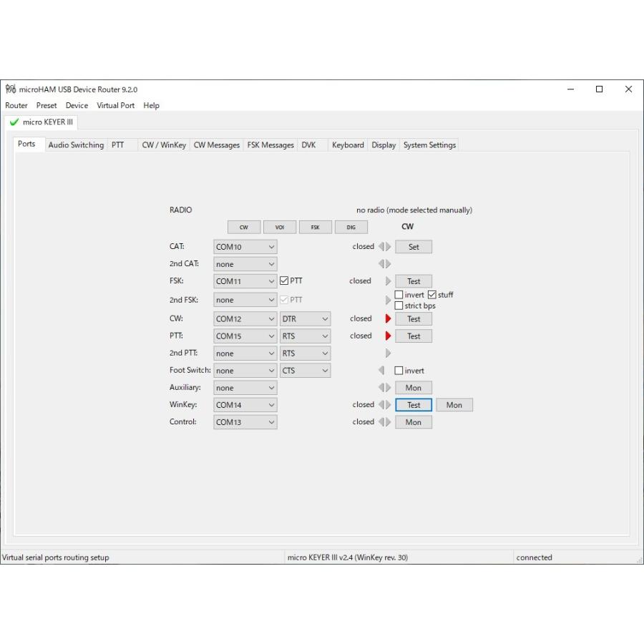Open the CAT COM10 port dropdown

click(245, 247)
